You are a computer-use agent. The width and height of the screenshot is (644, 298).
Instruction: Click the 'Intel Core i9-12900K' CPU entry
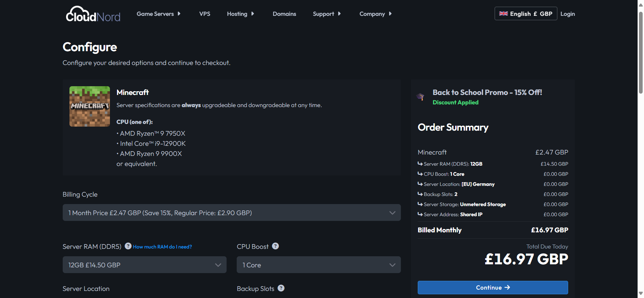pyautogui.click(x=151, y=144)
